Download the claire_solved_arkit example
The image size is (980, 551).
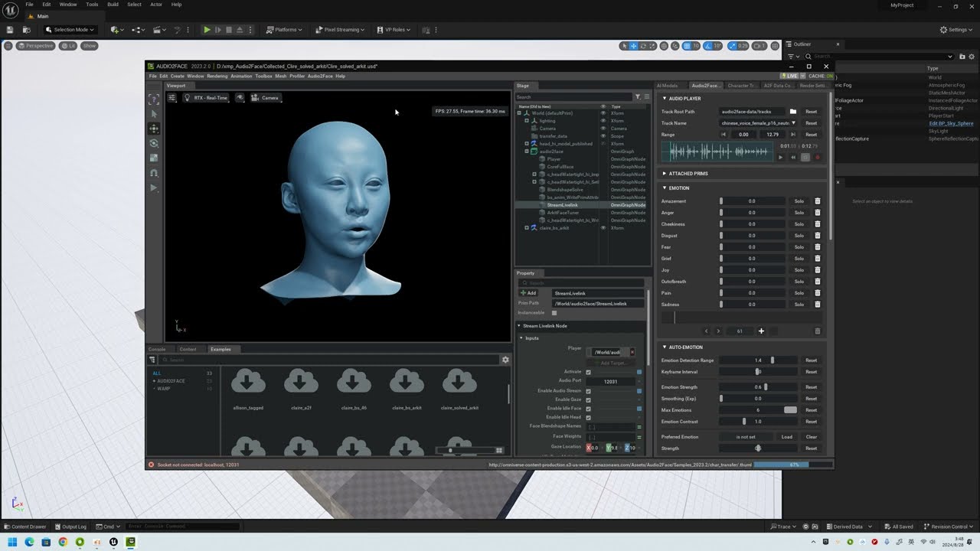459,382
